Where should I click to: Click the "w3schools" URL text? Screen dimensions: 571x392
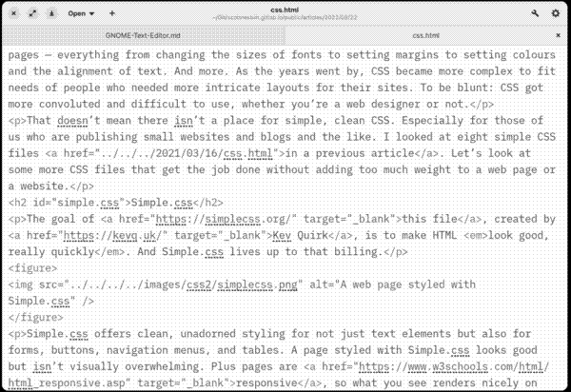pos(460,366)
